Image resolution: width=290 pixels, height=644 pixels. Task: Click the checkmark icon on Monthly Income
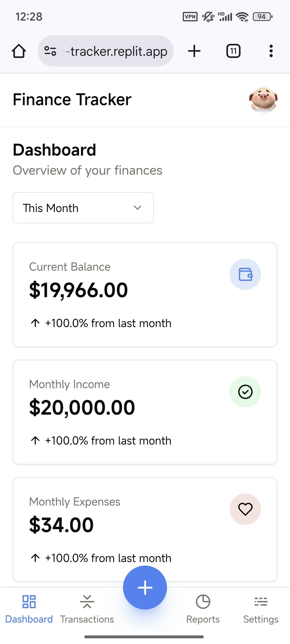(245, 392)
